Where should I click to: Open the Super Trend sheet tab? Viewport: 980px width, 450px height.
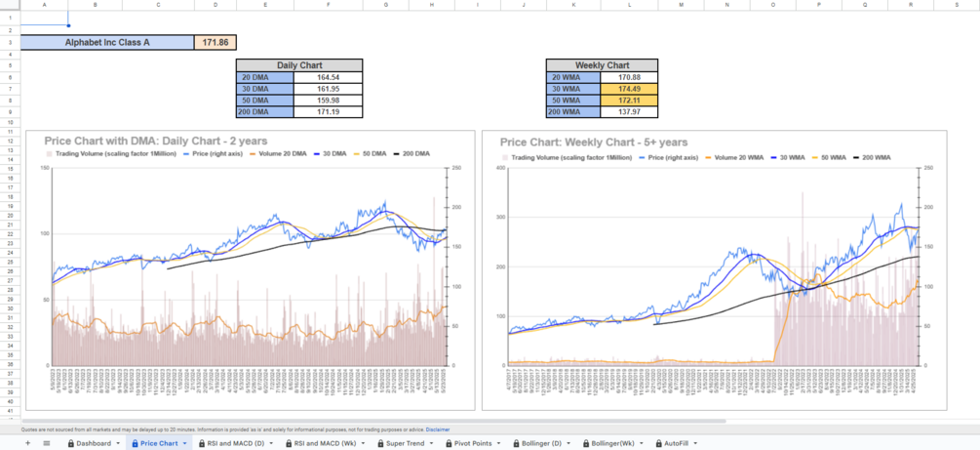405,443
